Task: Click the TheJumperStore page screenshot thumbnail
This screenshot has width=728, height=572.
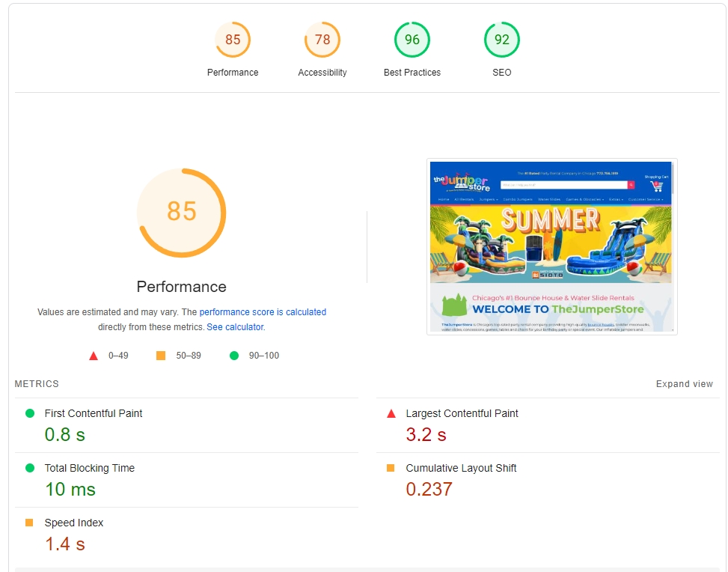Action: pyautogui.click(x=551, y=246)
